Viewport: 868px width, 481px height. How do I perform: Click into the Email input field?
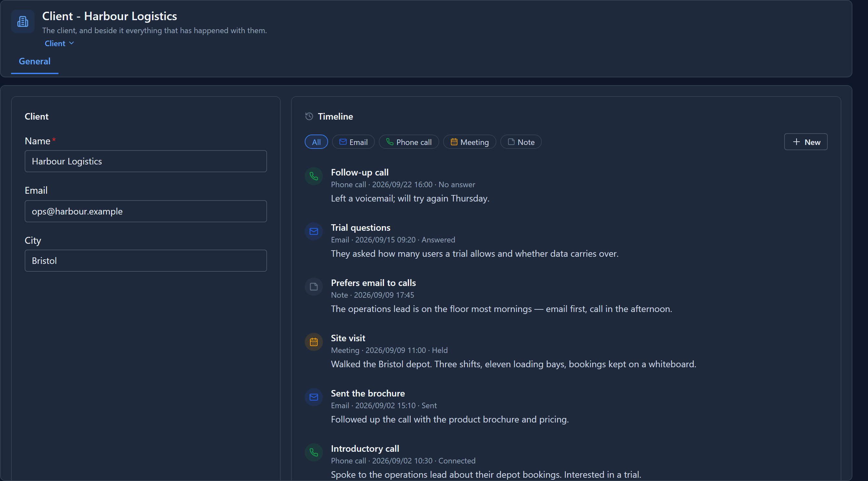[146, 211]
